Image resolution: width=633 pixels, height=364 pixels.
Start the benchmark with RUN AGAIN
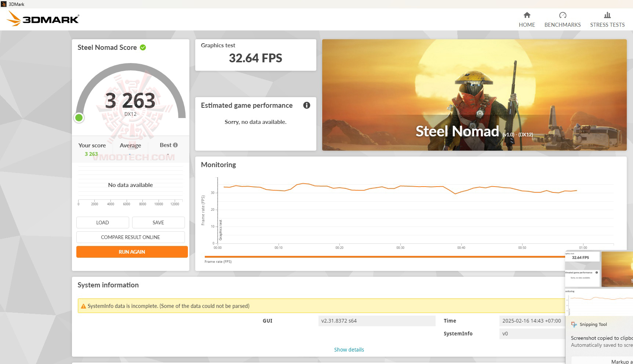(x=132, y=252)
